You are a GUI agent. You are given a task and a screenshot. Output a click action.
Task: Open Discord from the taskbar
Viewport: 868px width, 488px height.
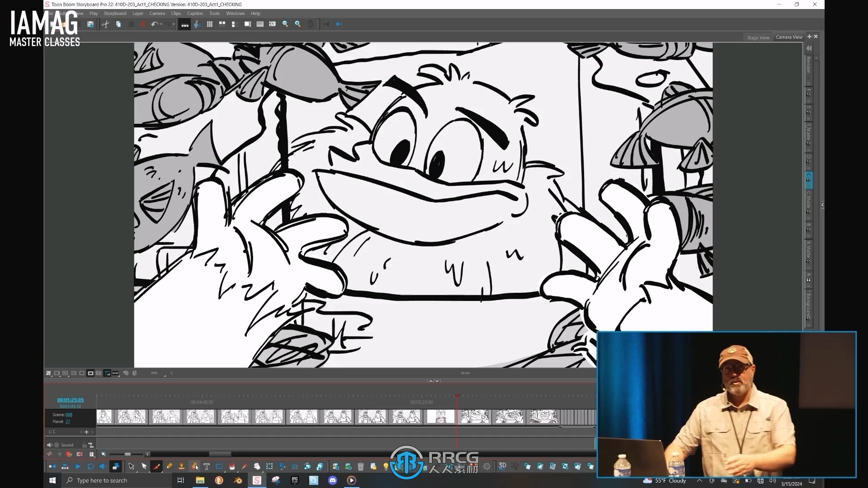point(333,480)
